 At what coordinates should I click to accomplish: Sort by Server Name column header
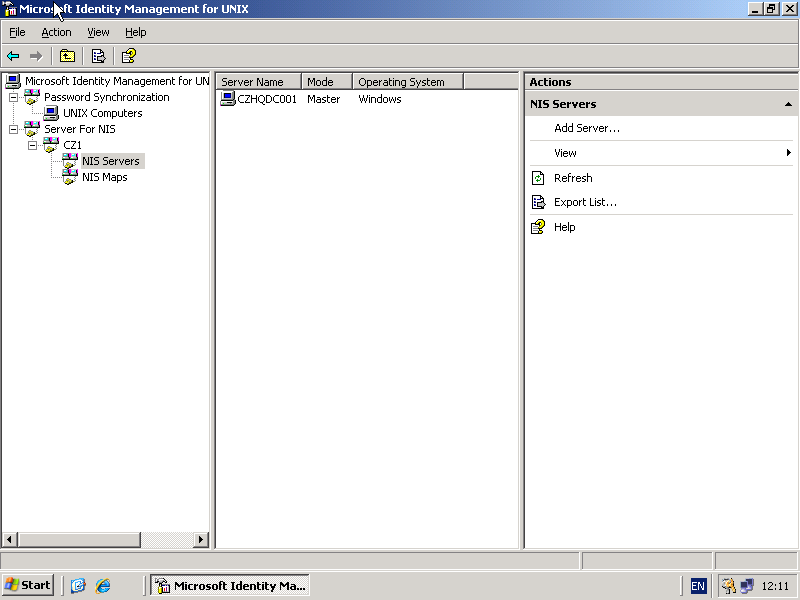tap(259, 82)
